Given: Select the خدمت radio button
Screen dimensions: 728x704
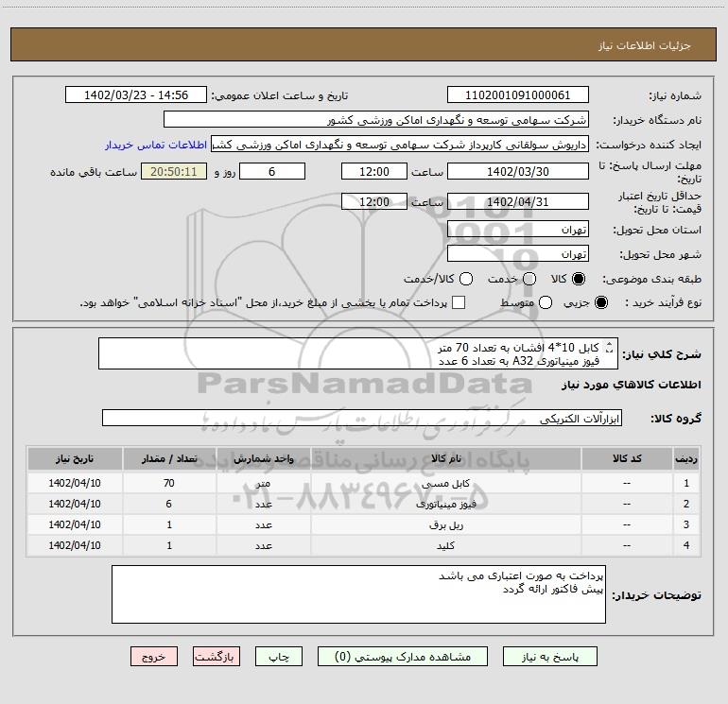Looking at the screenshot, I should [x=529, y=279].
